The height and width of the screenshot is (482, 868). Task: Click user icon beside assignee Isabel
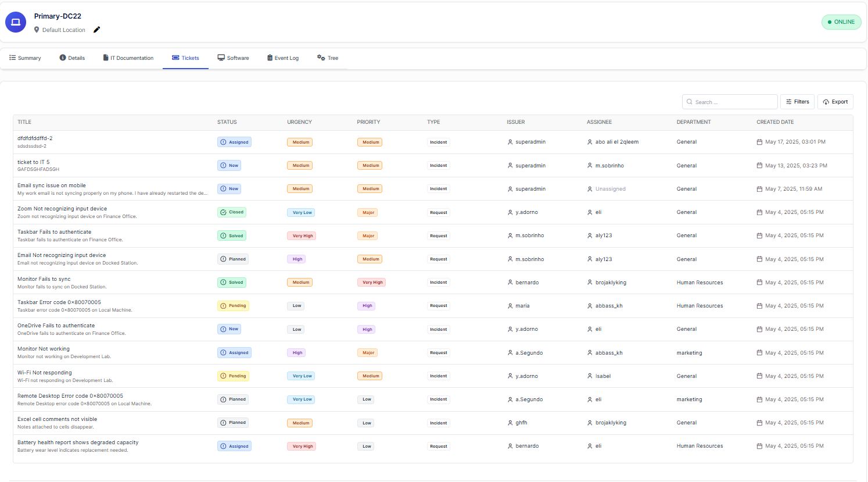click(590, 376)
